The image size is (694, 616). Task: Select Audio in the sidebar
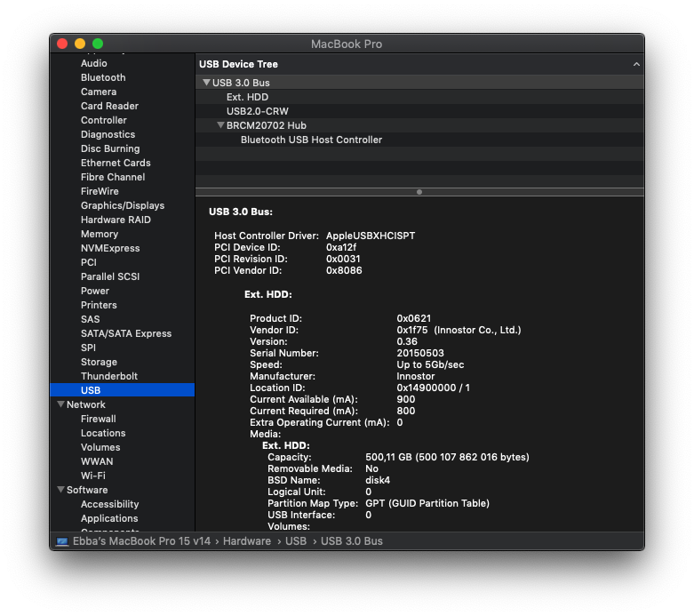94,63
